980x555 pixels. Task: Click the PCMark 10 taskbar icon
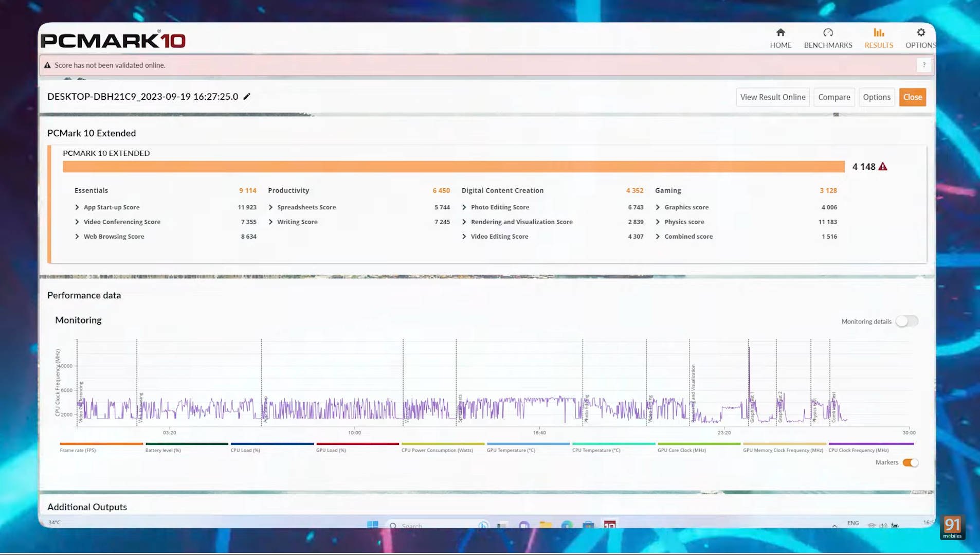tap(610, 525)
